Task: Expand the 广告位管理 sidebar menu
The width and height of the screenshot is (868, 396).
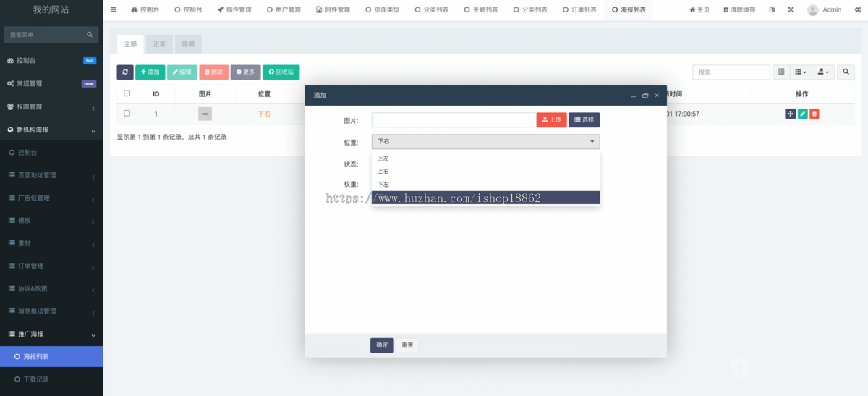Action: point(51,198)
